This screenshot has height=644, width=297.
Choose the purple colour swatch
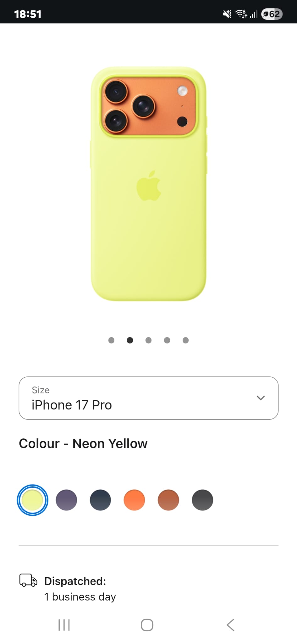pyautogui.click(x=66, y=500)
